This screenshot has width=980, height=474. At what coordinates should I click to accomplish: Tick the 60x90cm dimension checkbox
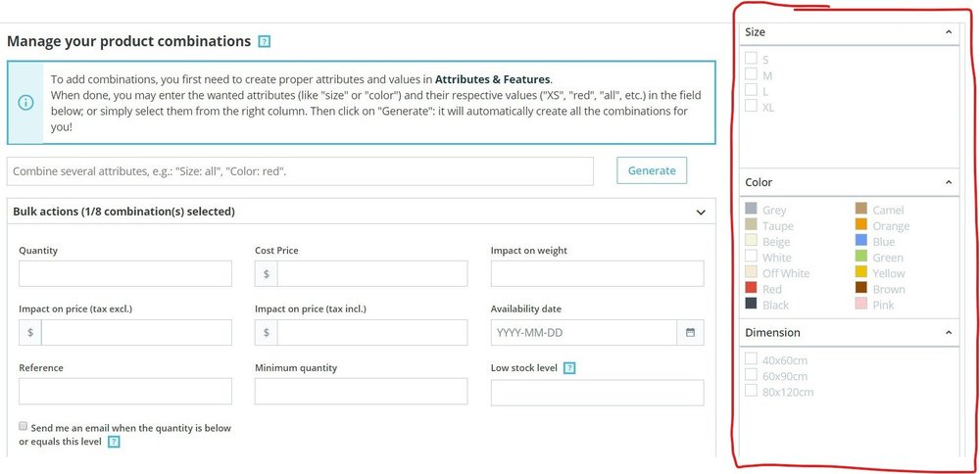pos(751,375)
